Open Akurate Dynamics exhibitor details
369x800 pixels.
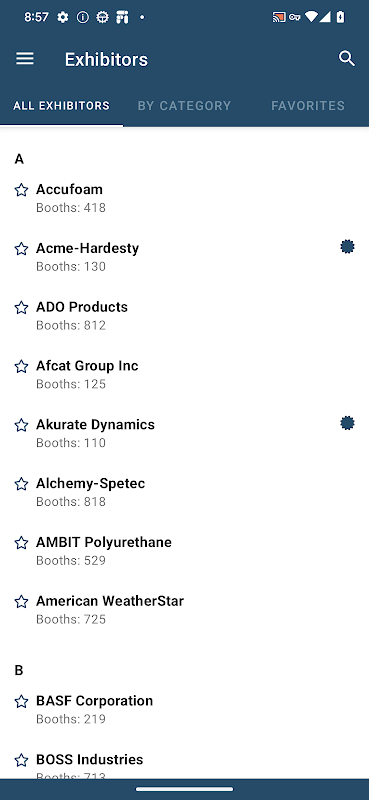coord(184,433)
